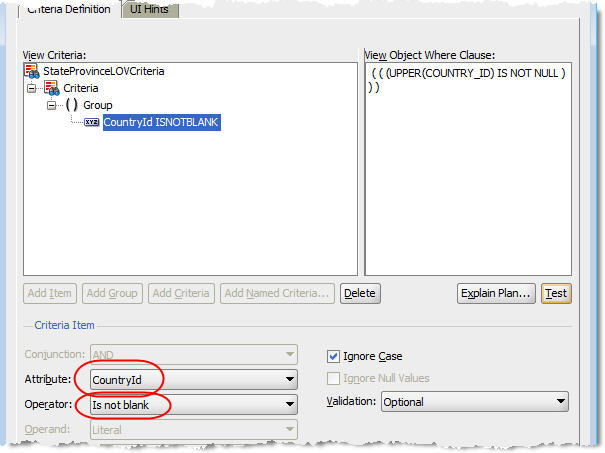Screen dimensions: 605x453
Task: Select the Group label in criteria tree
Action: click(98, 105)
